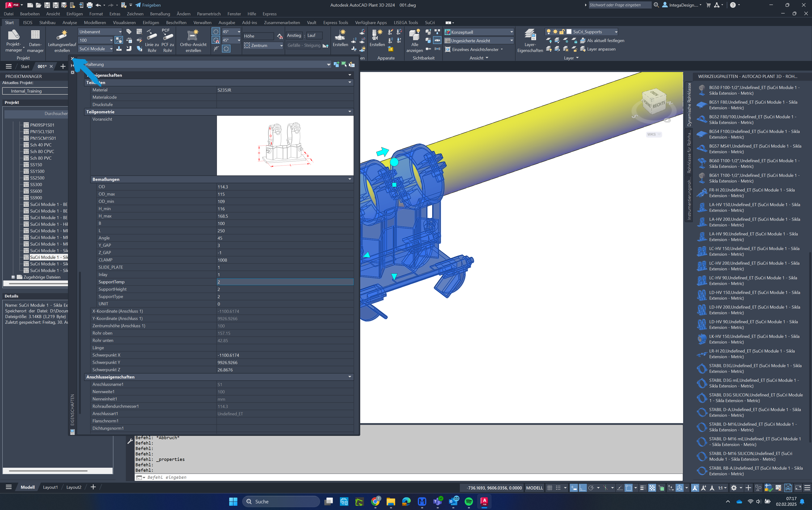Switch to the Stahlbau ribbon tab
Screen dimensions: 812x510
47,23
